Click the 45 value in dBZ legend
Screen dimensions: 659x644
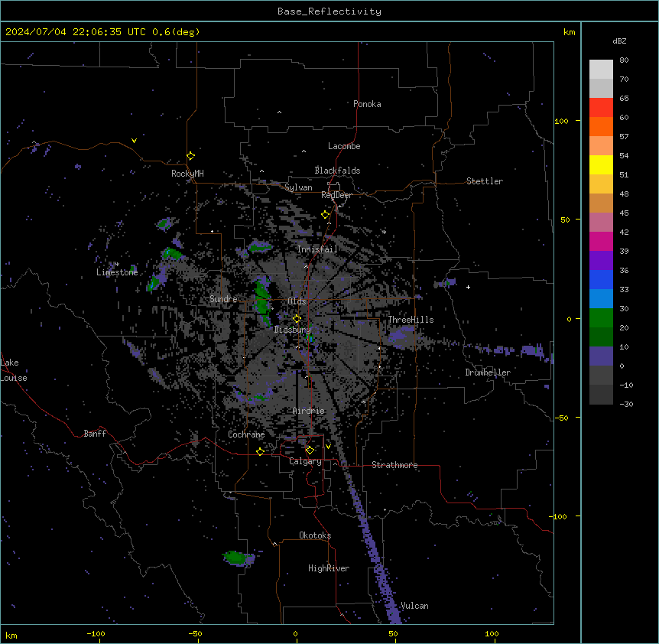[624, 213]
